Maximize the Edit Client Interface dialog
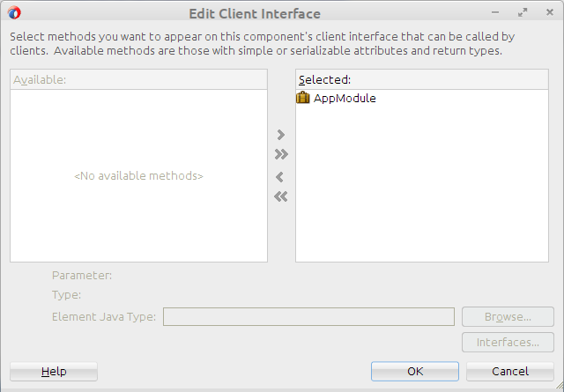 (523, 13)
